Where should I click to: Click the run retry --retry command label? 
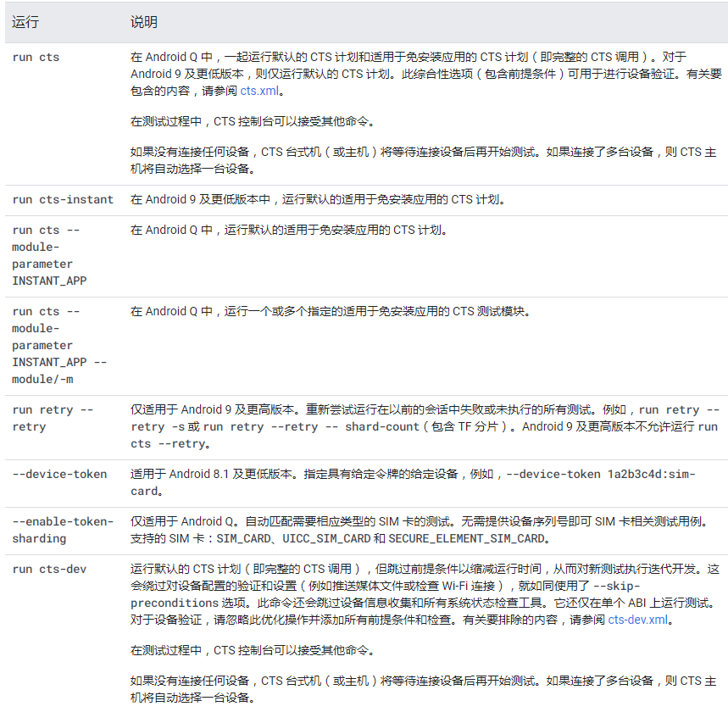pyautogui.click(x=47, y=417)
